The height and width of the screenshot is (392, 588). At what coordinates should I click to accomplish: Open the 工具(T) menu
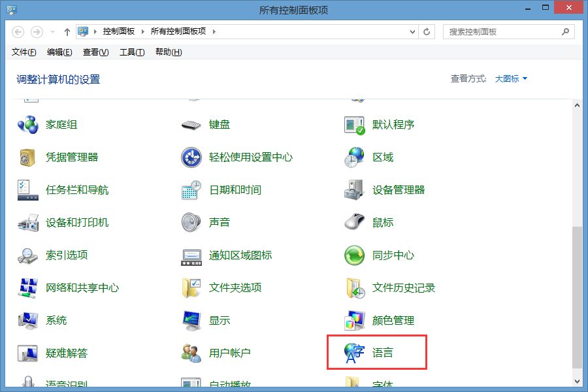(131, 52)
